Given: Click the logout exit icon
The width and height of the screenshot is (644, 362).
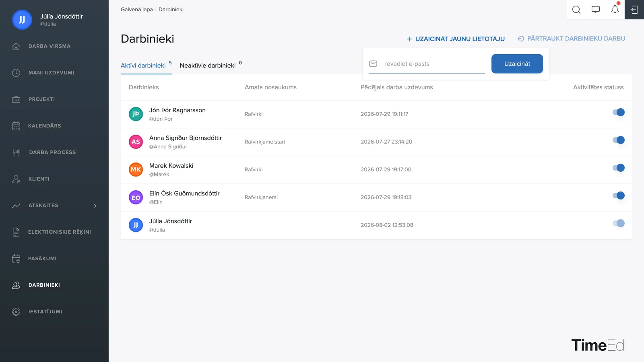Looking at the screenshot, I should tap(634, 10).
